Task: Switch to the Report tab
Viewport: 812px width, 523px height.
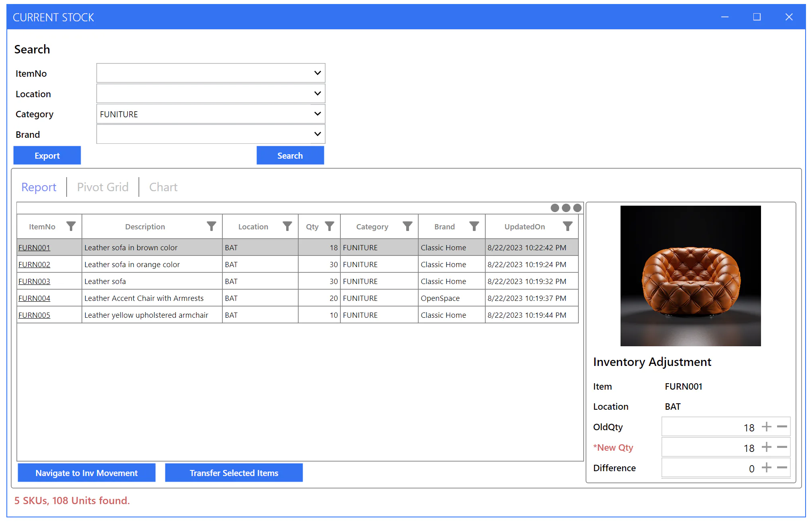Action: 39,187
